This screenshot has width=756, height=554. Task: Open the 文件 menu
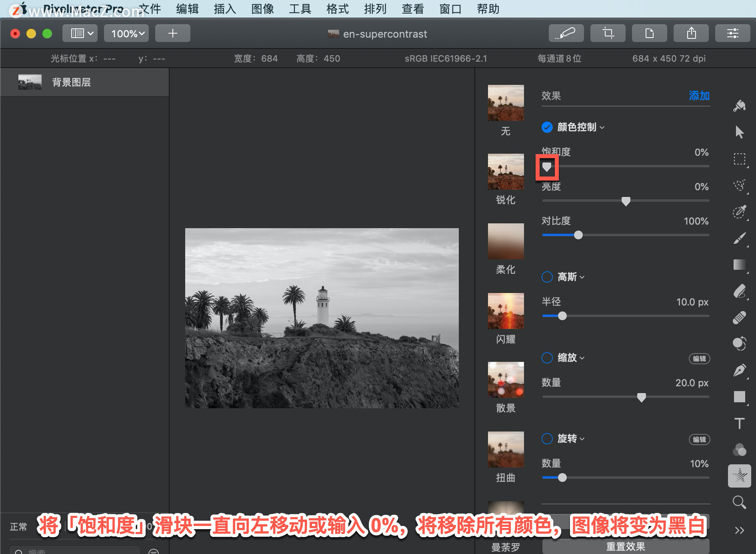tap(150, 9)
